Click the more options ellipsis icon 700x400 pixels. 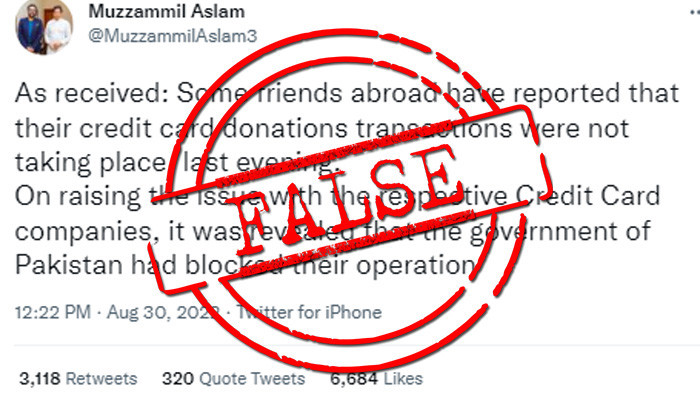695,14
